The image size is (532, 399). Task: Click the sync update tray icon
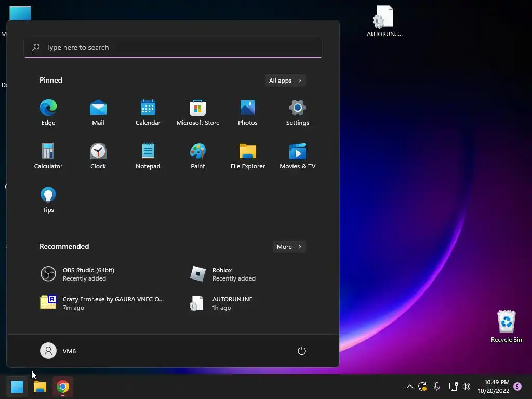coord(422,387)
